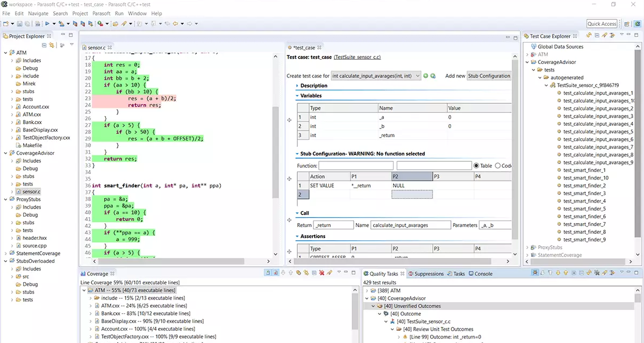
Task: Click the second icon next to green add icon
Action: pos(433,76)
